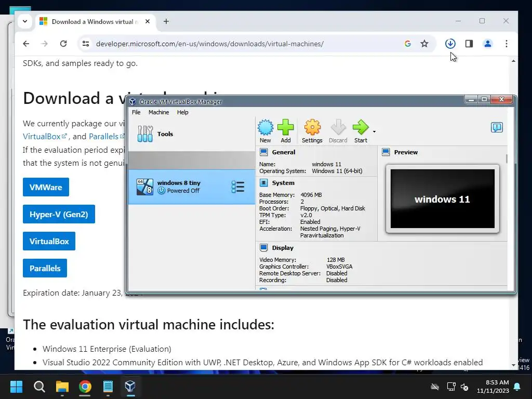Open Chrome downloads icon

coord(450,44)
